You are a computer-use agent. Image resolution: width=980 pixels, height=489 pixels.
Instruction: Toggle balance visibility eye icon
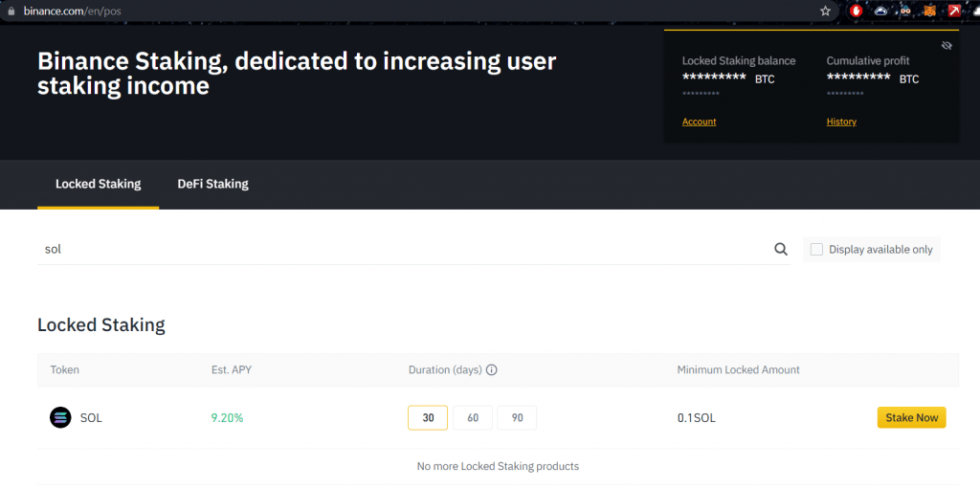[947, 45]
